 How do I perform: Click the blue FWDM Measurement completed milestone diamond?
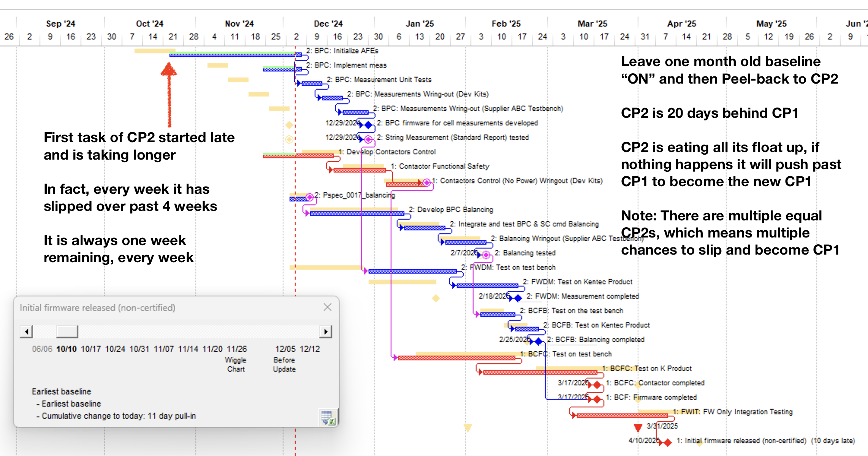pyautogui.click(x=518, y=298)
